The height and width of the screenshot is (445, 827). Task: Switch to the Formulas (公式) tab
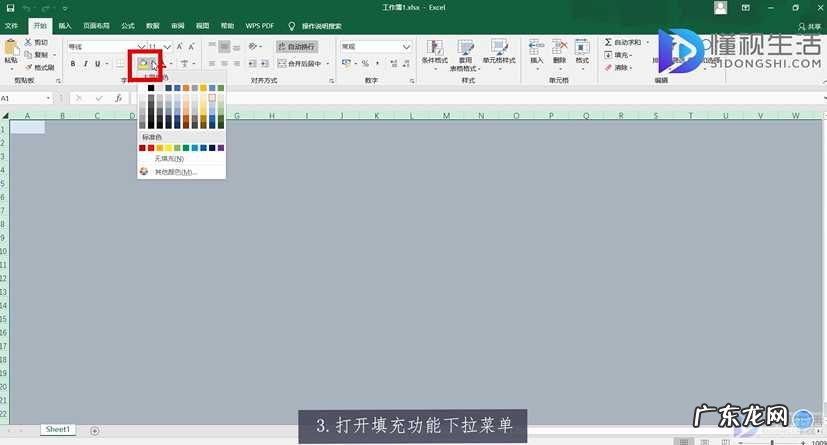[128, 26]
